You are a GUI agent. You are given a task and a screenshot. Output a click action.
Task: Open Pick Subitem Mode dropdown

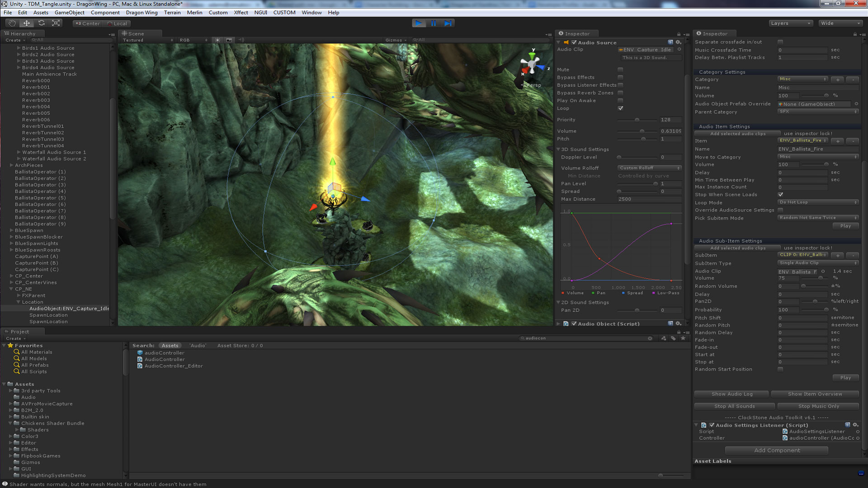(818, 218)
